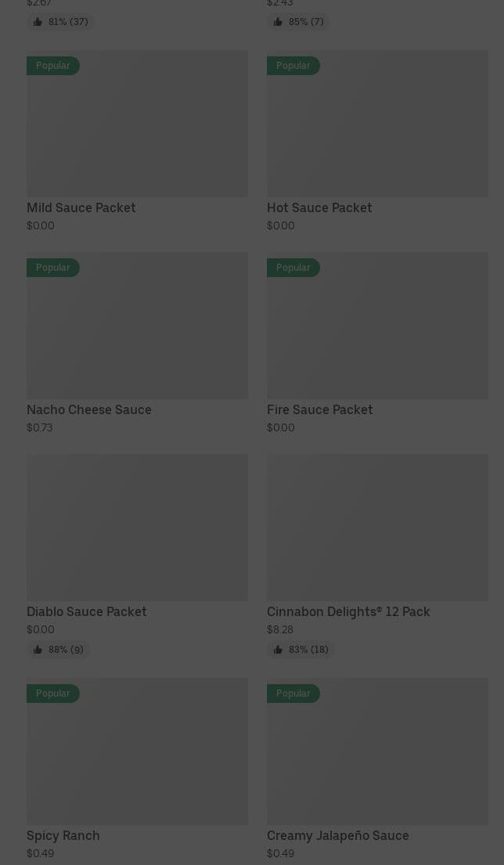Open the Nacho Cheese Sauce title link
Viewport: 504px width, 865px height.
coord(89,409)
